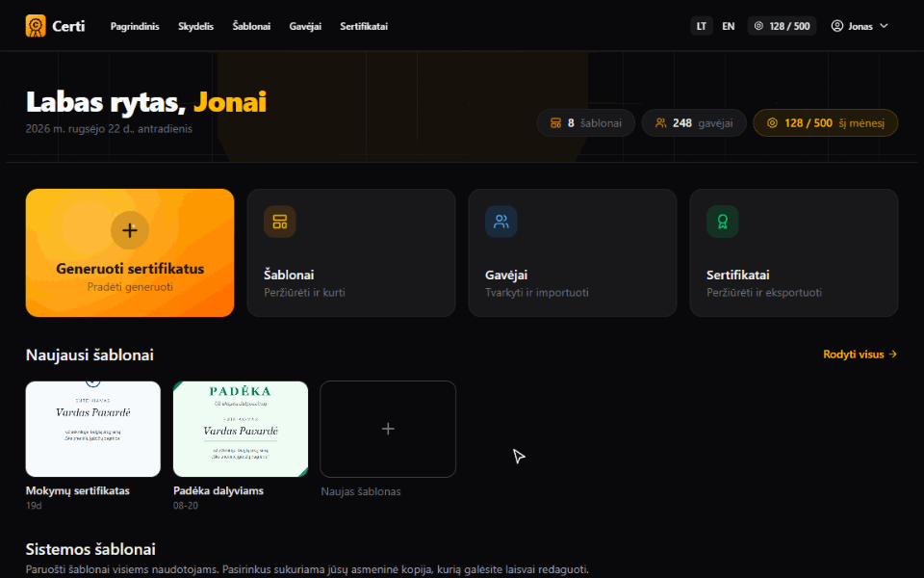The image size is (924, 578).
Task: Open the 128 / 500 quota indicator in header
Action: [x=782, y=26]
